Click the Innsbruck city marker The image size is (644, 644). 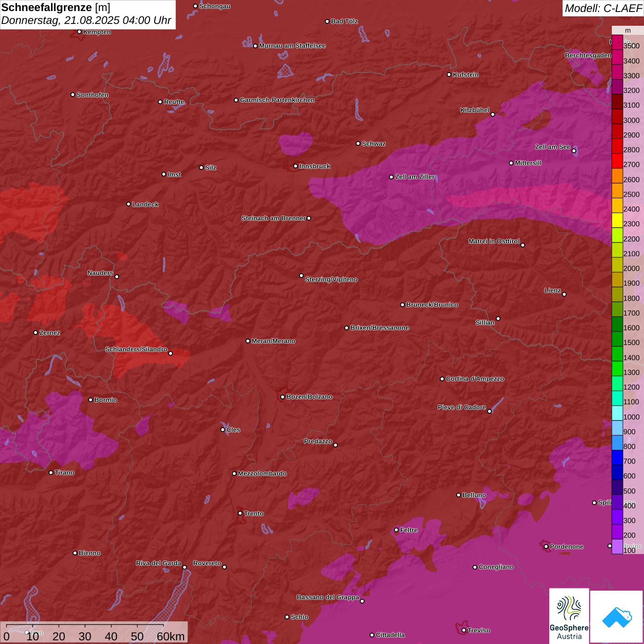click(296, 166)
